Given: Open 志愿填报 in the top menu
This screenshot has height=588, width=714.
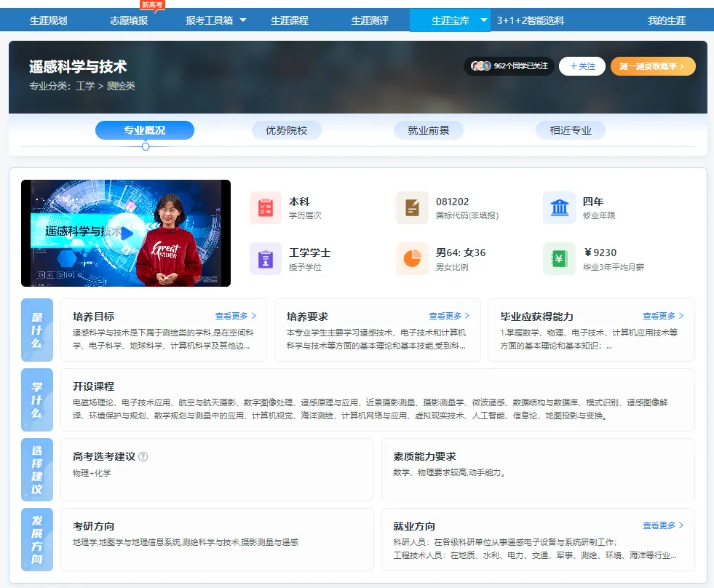Looking at the screenshot, I should [129, 20].
